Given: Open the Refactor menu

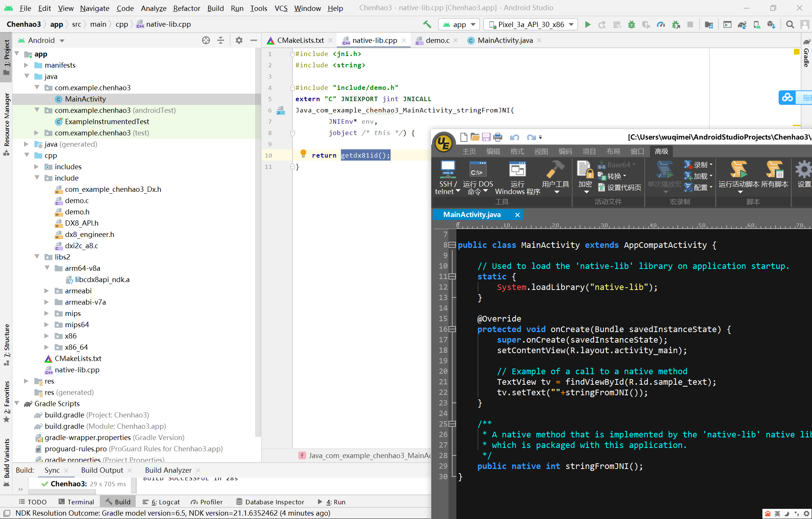Looking at the screenshot, I should click(186, 8).
